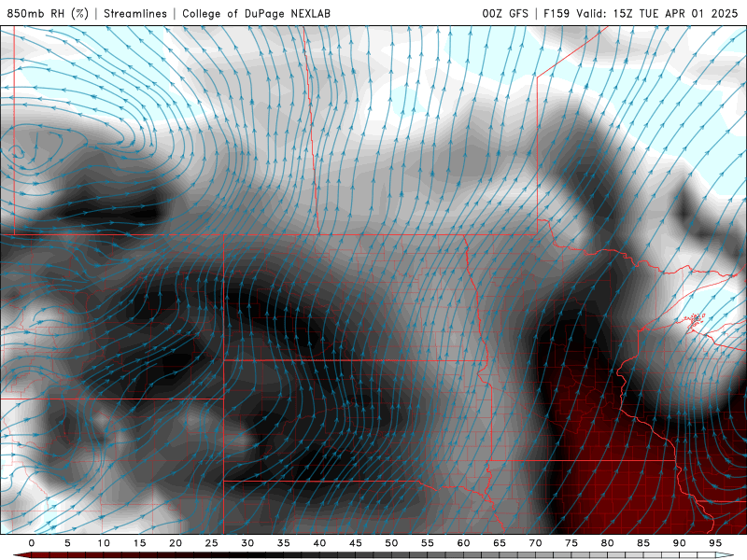Click the colorbar label '80'
This screenshot has height=560, width=747.
pos(608,543)
